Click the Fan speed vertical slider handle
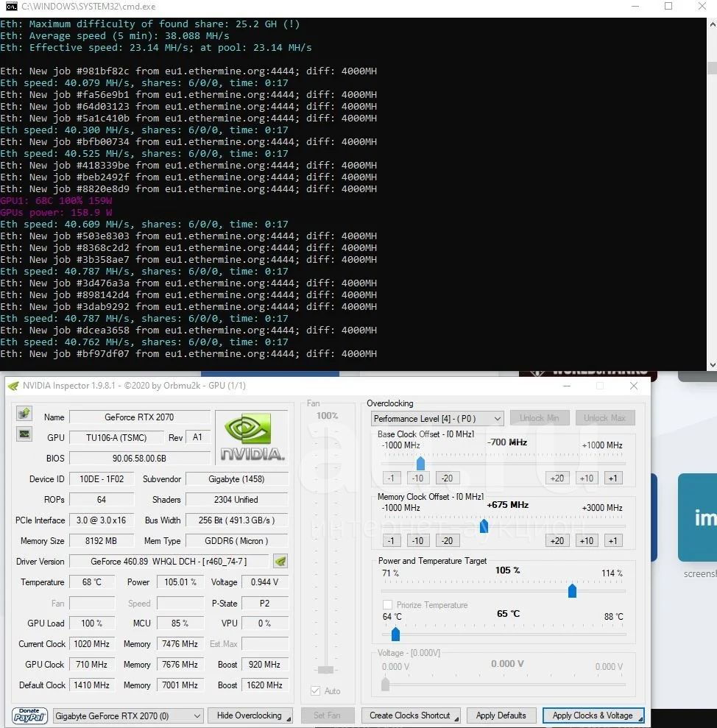The height and width of the screenshot is (728, 717). [x=325, y=670]
